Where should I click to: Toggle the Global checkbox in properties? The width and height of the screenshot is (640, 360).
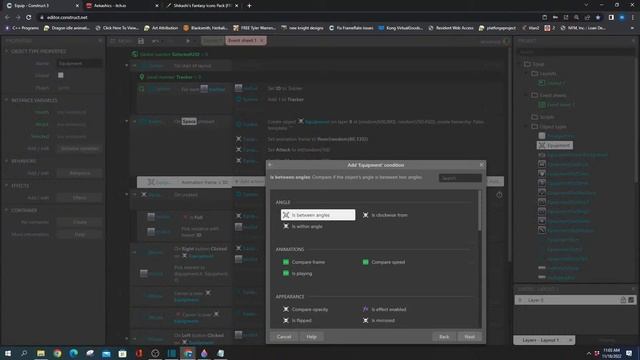click(61, 75)
